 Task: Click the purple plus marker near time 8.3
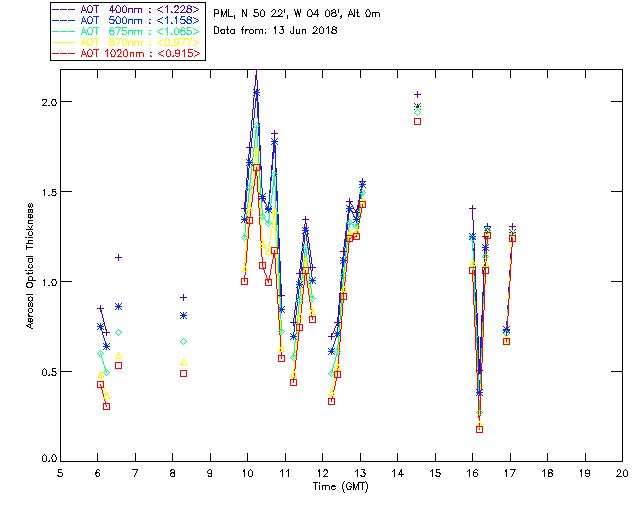pos(184,297)
